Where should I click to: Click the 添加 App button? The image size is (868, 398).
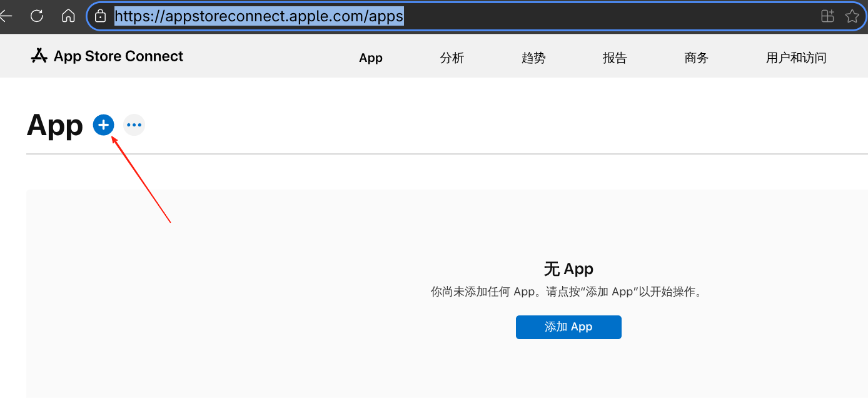568,327
